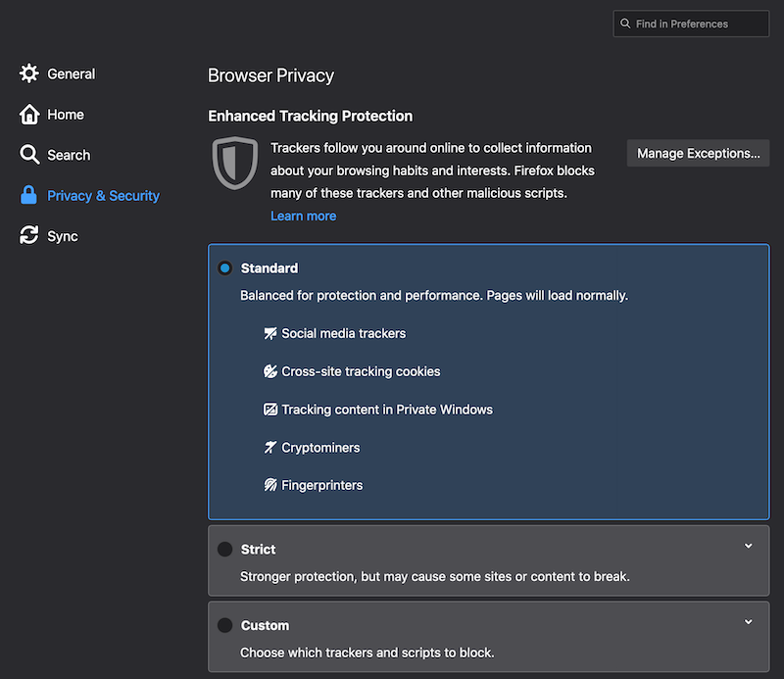Select the Custom protection radio button
Image resolution: width=784 pixels, height=679 pixels.
(x=224, y=625)
